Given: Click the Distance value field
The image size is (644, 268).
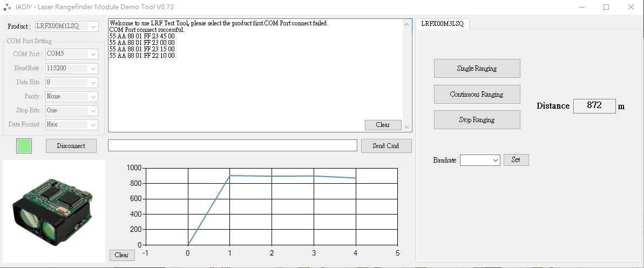Looking at the screenshot, I should [594, 106].
